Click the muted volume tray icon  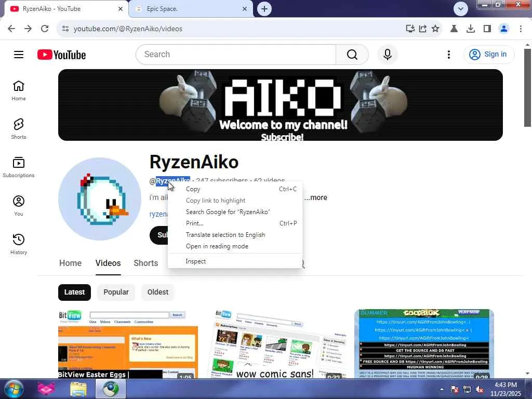(x=480, y=390)
